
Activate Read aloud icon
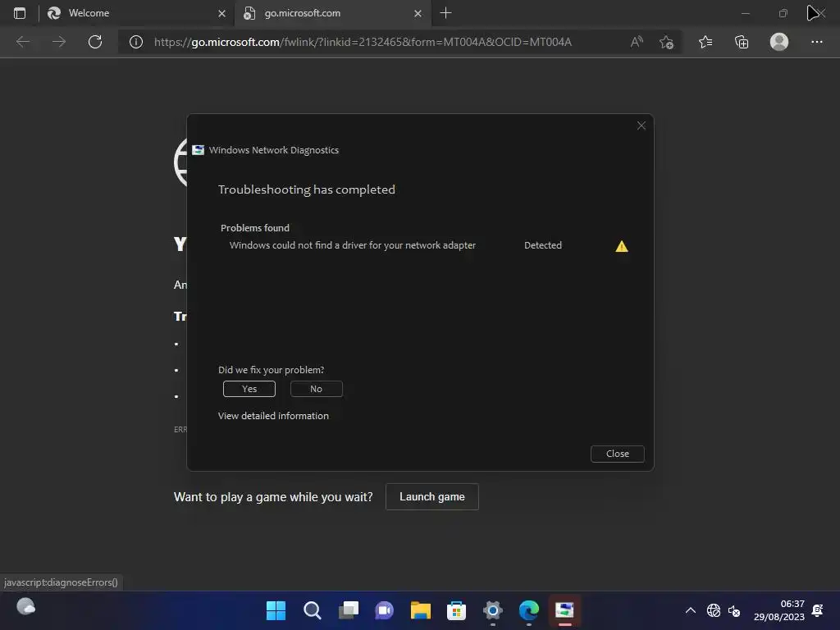coord(637,42)
